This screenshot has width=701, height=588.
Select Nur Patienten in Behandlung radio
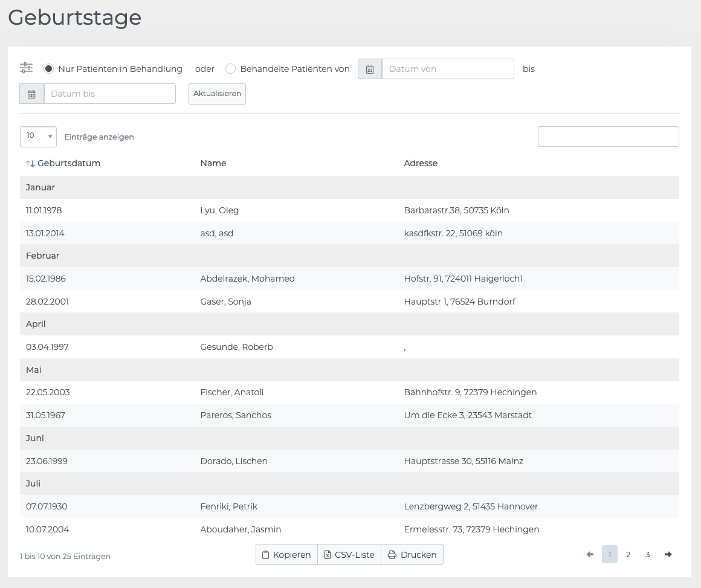click(x=49, y=69)
